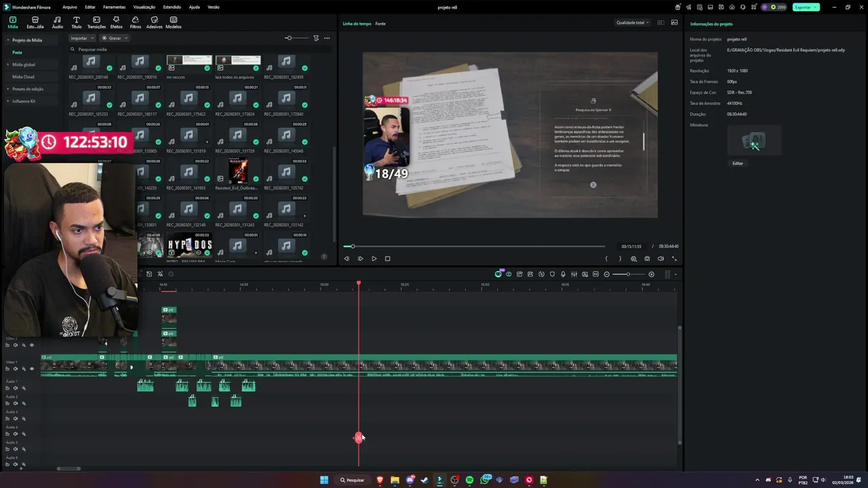Click the shield marker icon on the timeline toolbar
868x488 pixels.
[x=552, y=274]
